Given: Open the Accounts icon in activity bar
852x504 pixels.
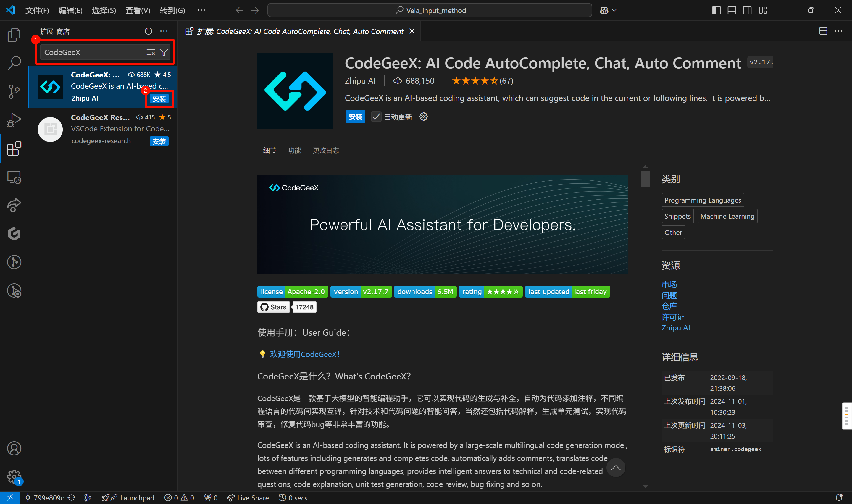Looking at the screenshot, I should click(14, 448).
